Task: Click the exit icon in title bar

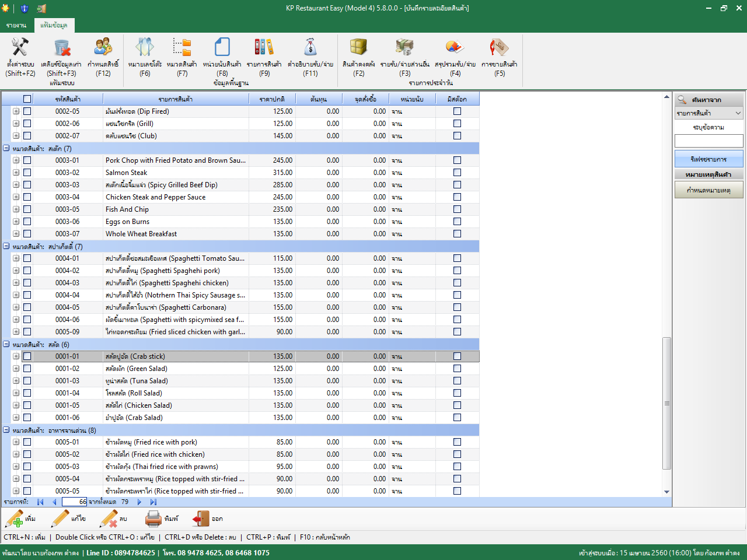Action: click(41, 8)
